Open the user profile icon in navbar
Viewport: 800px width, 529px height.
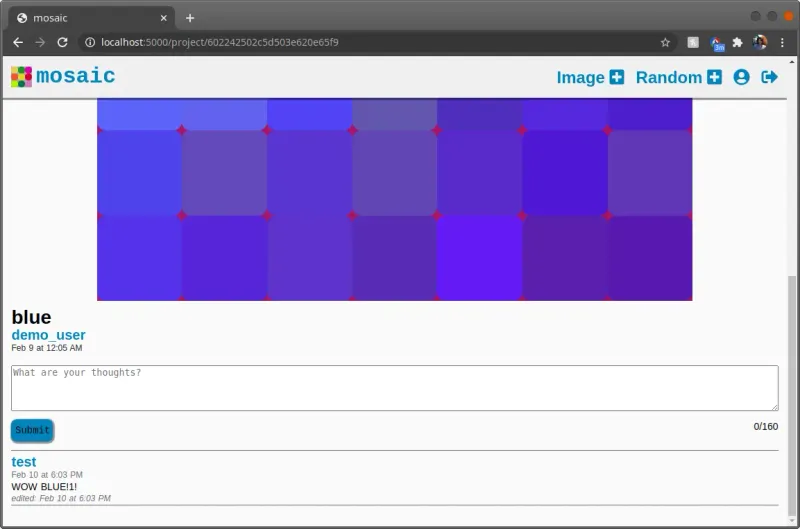point(741,77)
